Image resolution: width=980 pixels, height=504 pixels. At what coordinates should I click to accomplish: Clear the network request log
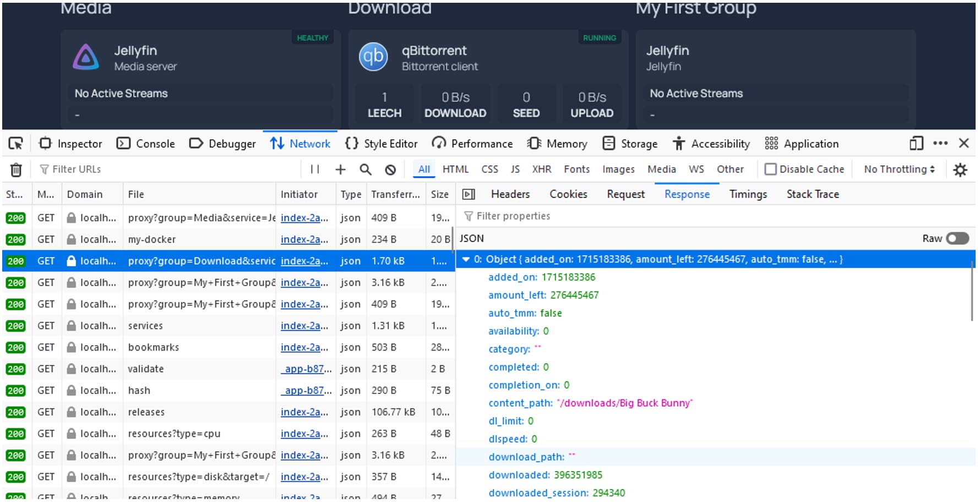[17, 169]
